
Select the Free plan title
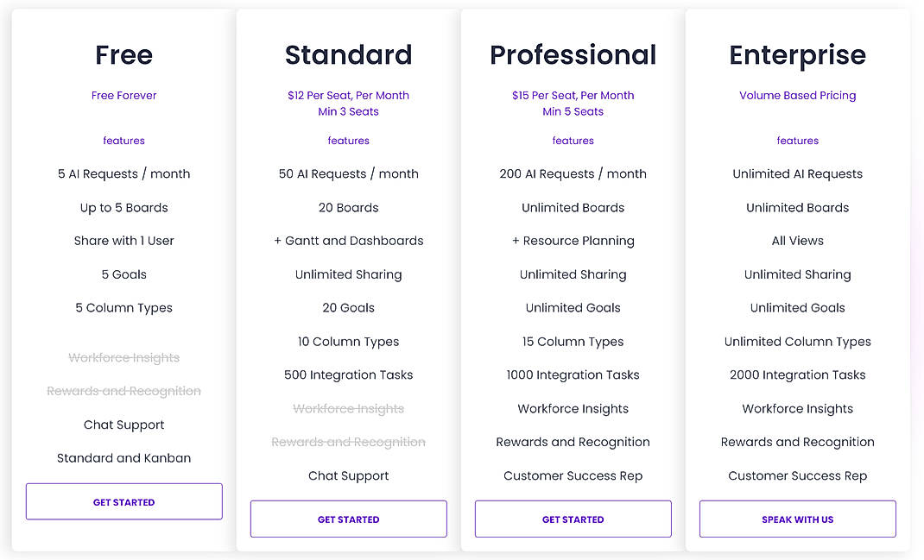pos(123,55)
